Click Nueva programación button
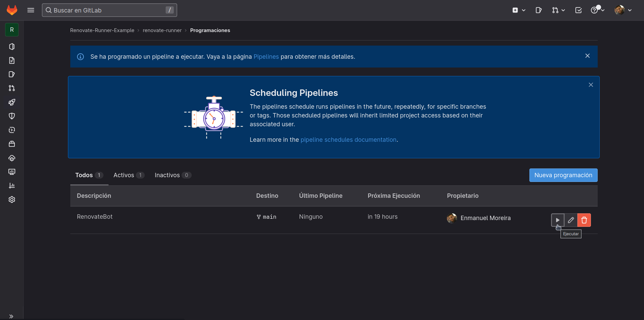This screenshot has width=644, height=320. [x=563, y=175]
